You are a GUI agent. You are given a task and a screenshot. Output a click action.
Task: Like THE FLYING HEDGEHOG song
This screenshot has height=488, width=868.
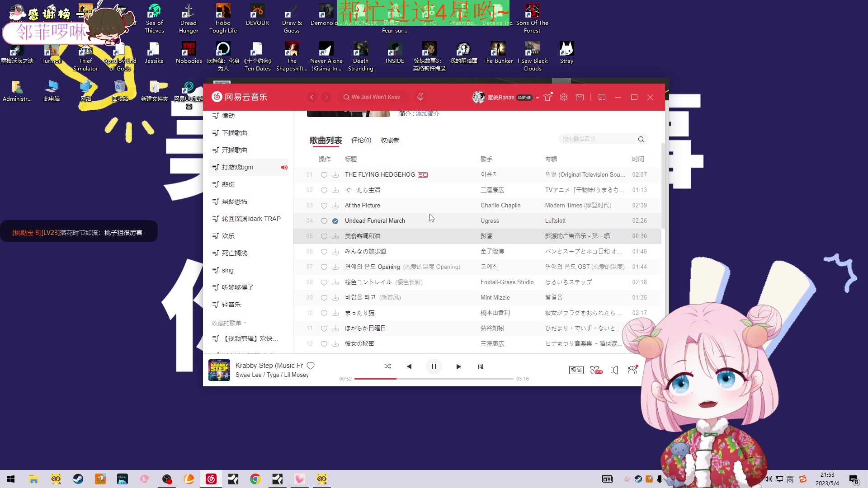coord(324,175)
